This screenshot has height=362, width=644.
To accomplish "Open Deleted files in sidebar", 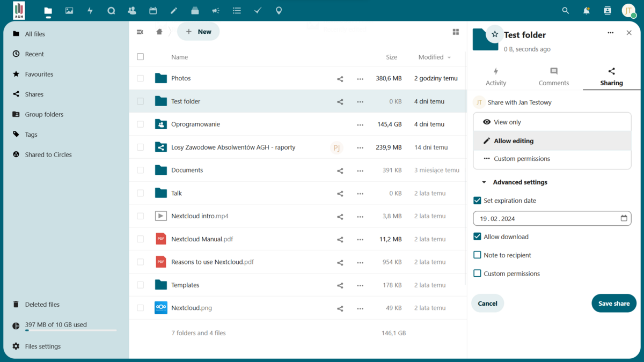I will pyautogui.click(x=42, y=305).
